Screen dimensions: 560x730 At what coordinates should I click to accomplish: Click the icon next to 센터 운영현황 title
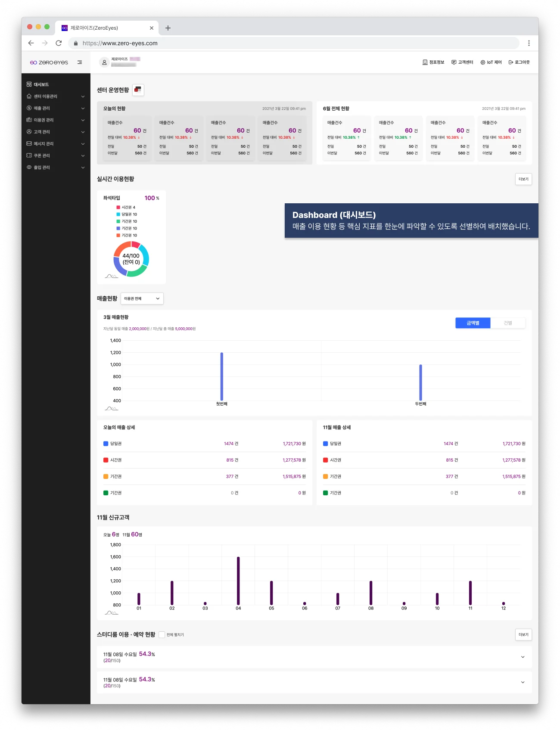tap(138, 90)
